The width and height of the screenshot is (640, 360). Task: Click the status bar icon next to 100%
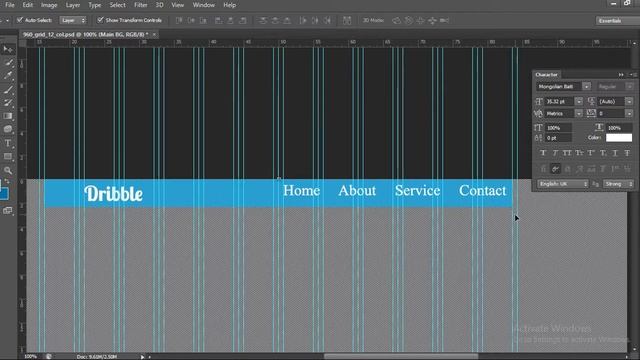49,356
